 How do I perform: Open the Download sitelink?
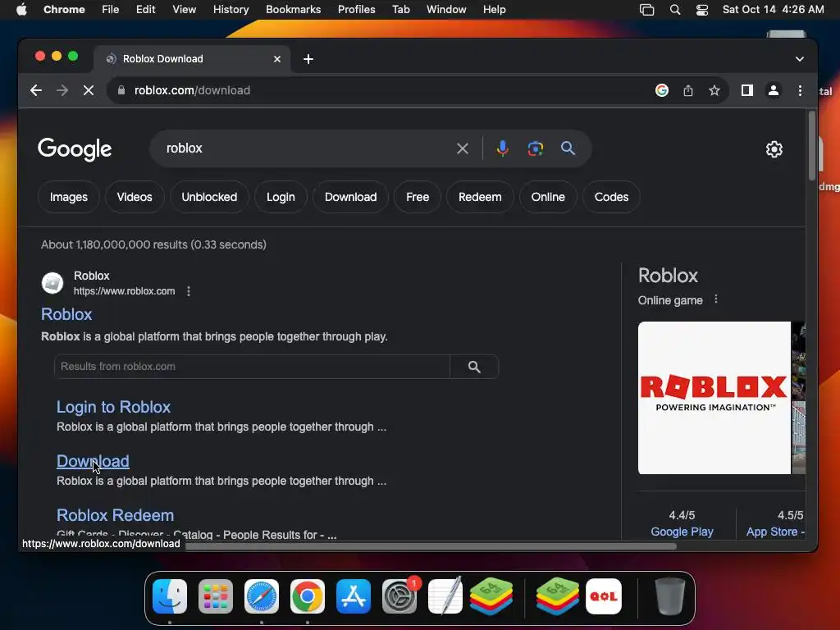click(x=93, y=461)
